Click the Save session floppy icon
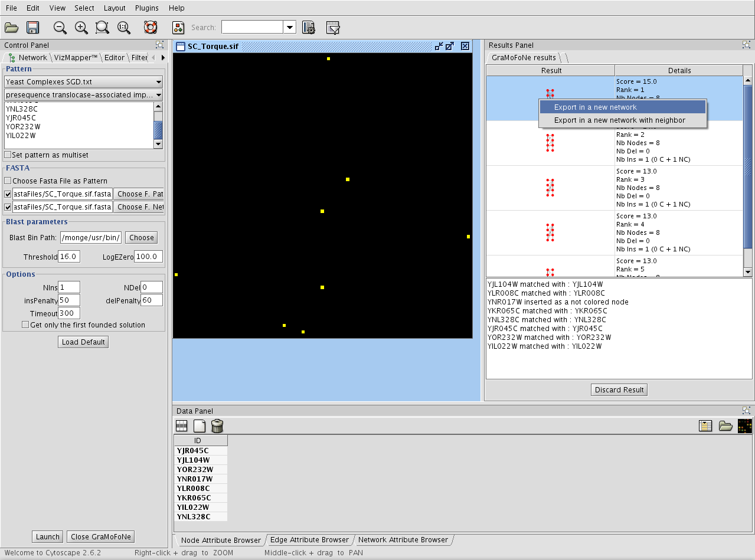The image size is (755, 560). 32,27
